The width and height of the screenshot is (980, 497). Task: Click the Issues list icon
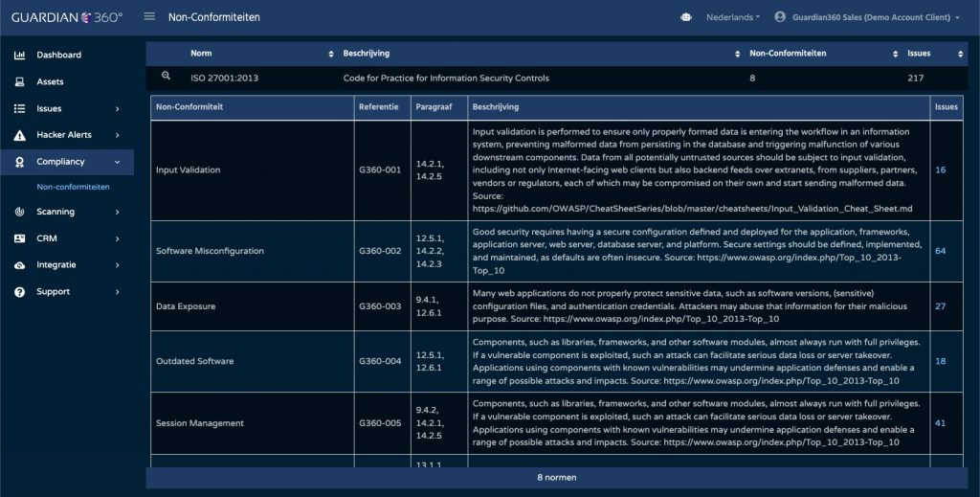[x=19, y=109]
